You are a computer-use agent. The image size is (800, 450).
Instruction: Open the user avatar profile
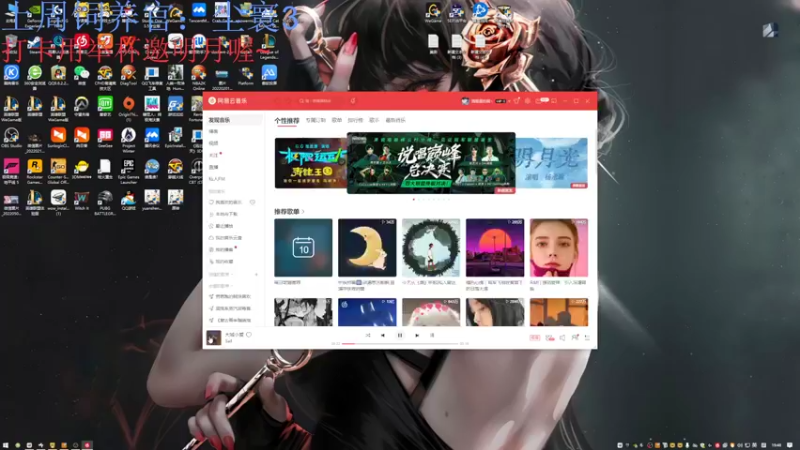click(465, 101)
